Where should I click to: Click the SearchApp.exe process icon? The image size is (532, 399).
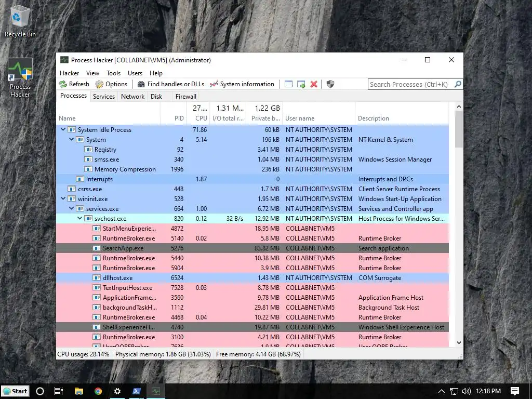tap(97, 248)
